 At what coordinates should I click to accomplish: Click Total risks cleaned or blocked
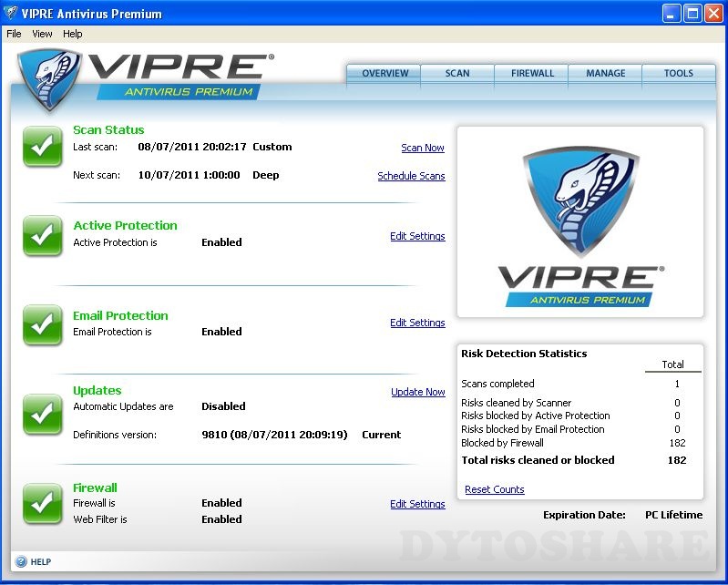538,460
